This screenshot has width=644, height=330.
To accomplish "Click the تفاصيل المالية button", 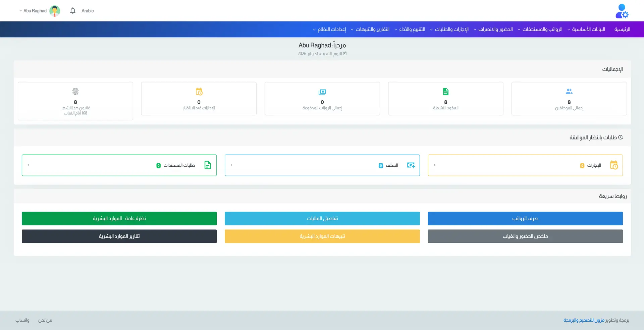I will [x=322, y=218].
